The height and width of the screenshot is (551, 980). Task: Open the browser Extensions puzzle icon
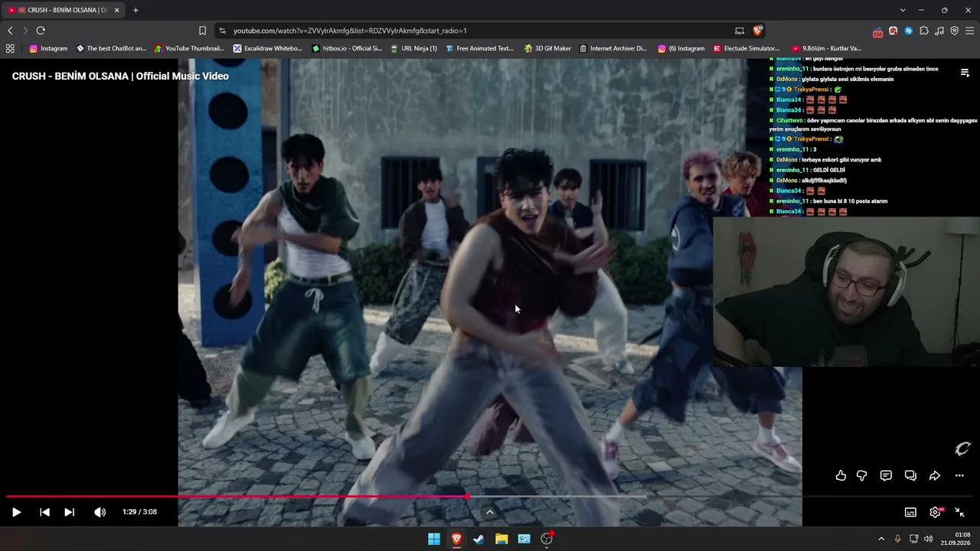click(924, 31)
